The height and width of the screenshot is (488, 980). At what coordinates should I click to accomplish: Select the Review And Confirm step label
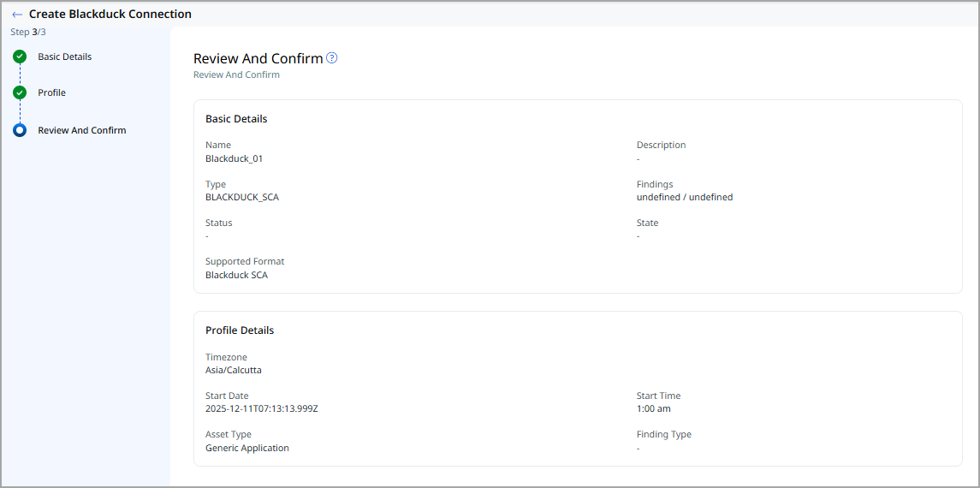tap(81, 130)
